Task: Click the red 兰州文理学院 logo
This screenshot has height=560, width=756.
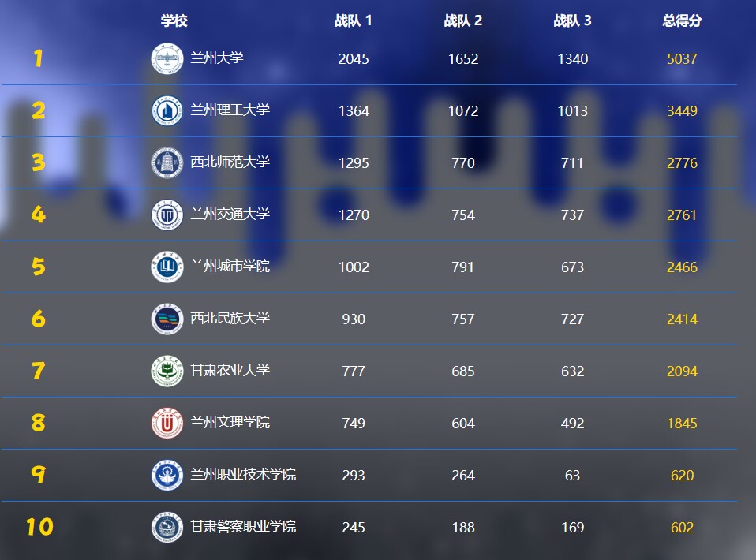Action: 167,423
